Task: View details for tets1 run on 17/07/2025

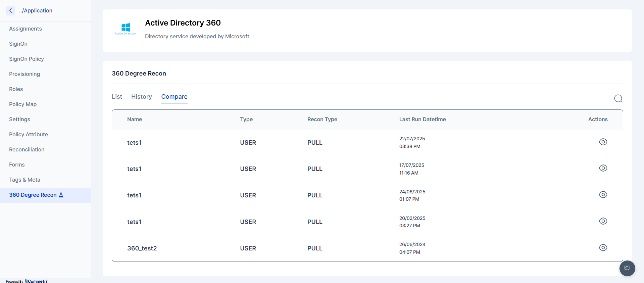Action: 603,168
